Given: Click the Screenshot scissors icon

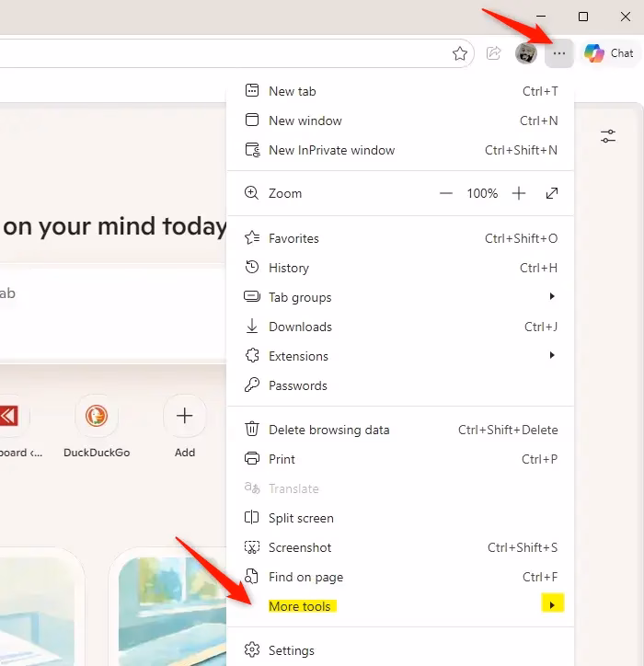Looking at the screenshot, I should coord(252,546).
